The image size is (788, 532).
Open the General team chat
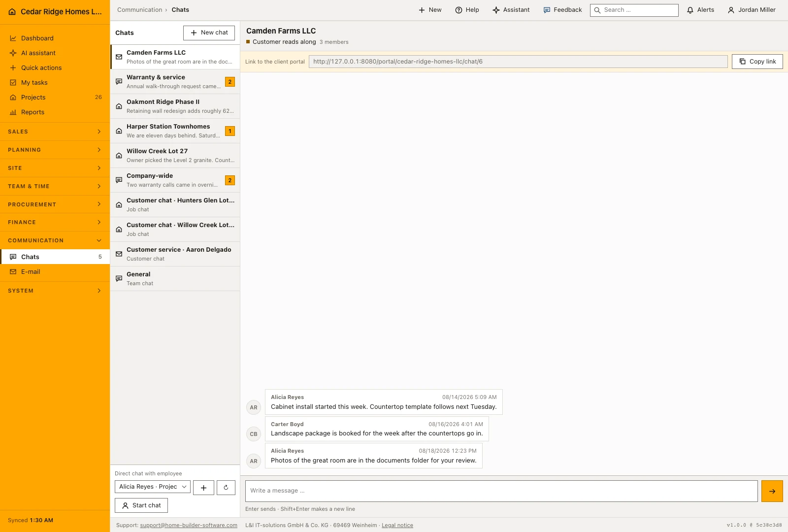pyautogui.click(x=175, y=279)
